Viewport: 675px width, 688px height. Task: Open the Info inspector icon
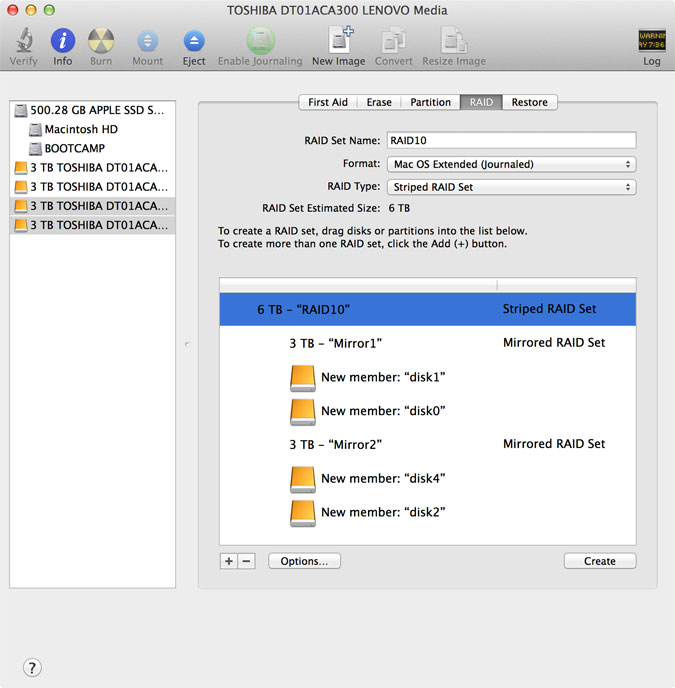(x=63, y=42)
